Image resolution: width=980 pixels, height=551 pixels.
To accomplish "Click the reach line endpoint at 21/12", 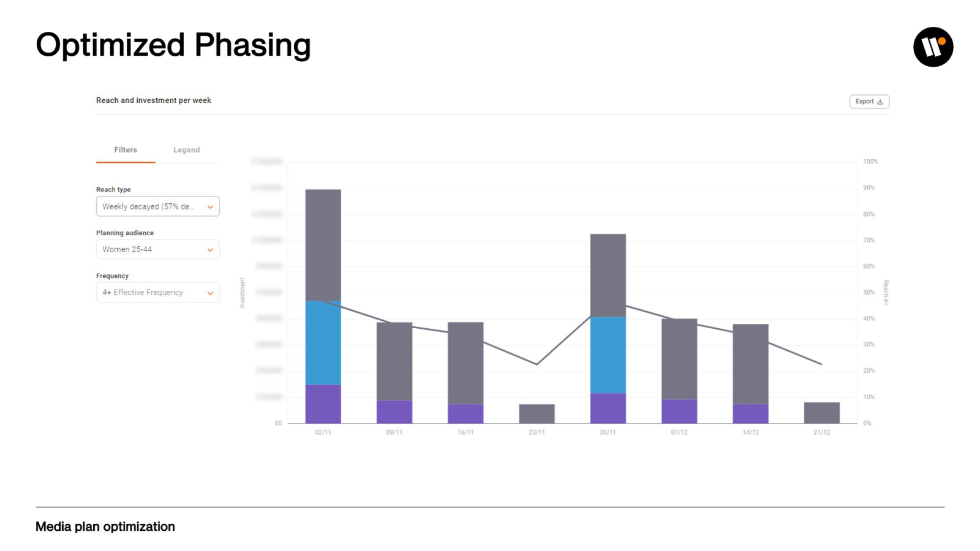I will point(821,364).
